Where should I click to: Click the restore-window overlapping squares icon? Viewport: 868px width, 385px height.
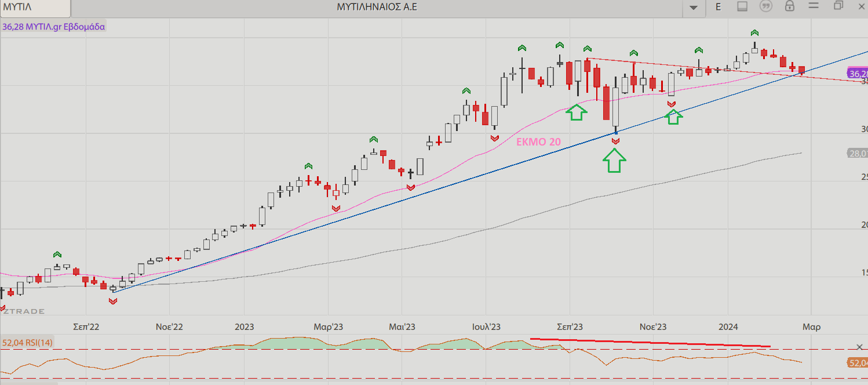coord(838,6)
